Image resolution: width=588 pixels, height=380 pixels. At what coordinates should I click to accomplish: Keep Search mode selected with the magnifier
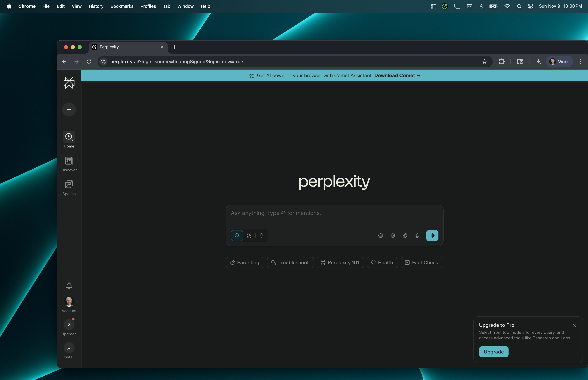(237, 235)
